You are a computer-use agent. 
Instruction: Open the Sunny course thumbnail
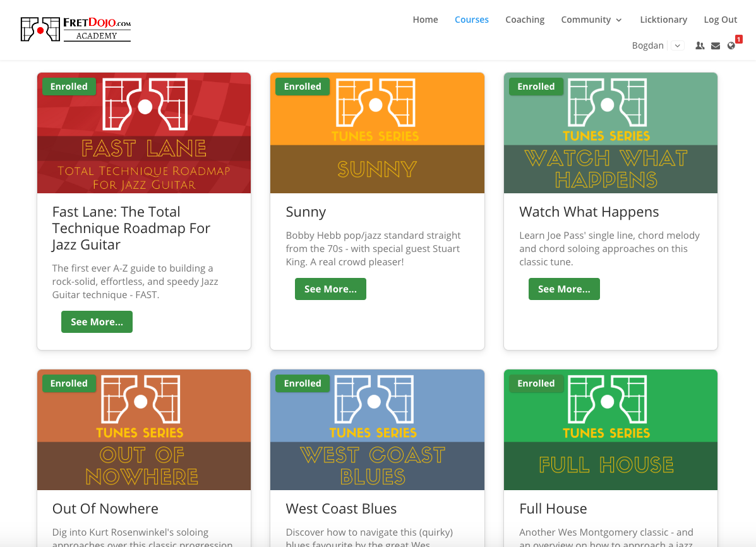[x=378, y=133]
